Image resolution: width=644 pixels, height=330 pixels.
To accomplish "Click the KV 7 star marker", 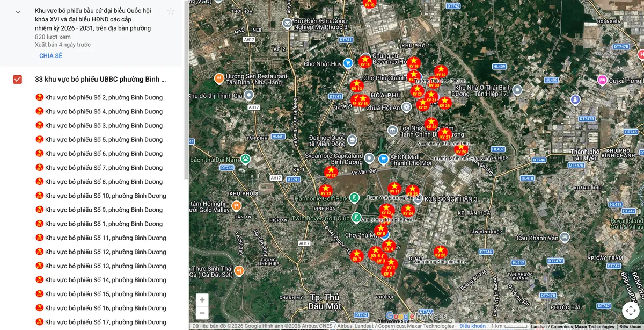I will point(356,255).
